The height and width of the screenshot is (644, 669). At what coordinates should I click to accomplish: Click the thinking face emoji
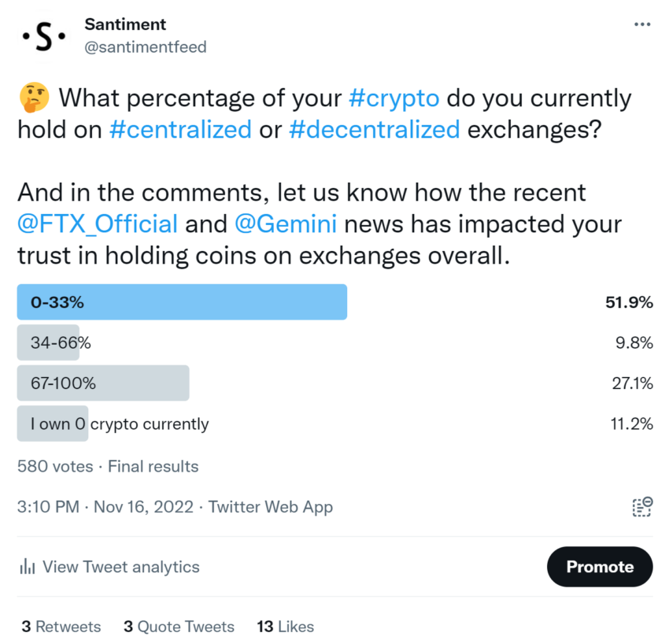point(34,99)
